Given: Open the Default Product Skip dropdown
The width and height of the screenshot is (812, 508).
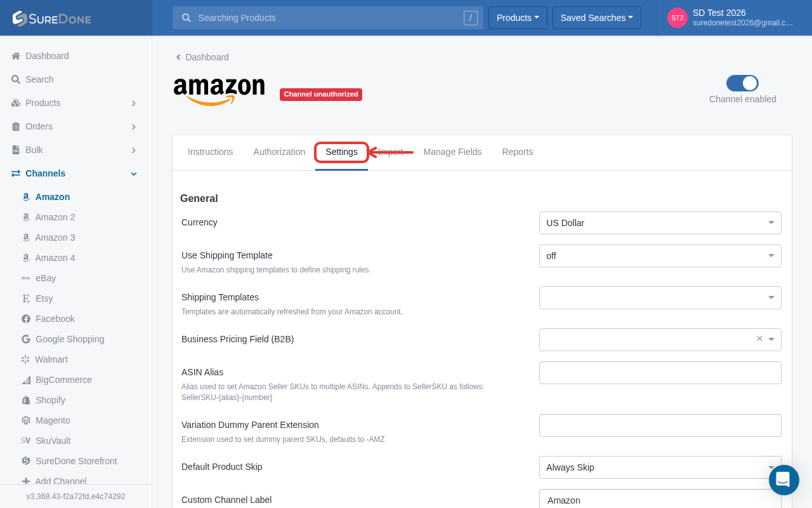Looking at the screenshot, I should tap(660, 467).
